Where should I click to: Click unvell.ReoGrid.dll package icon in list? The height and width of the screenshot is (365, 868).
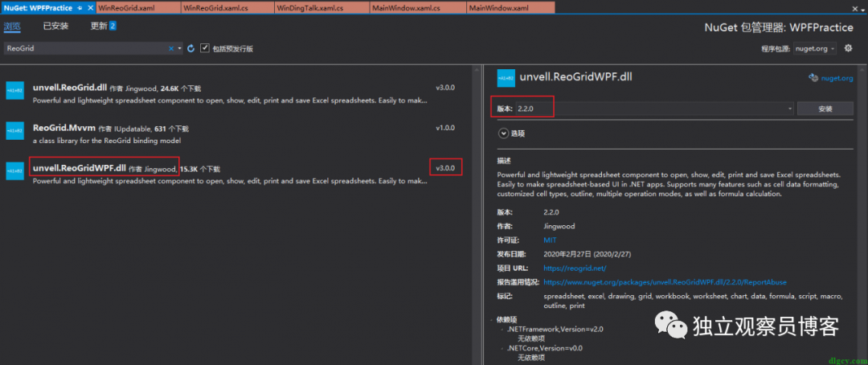pos(14,91)
